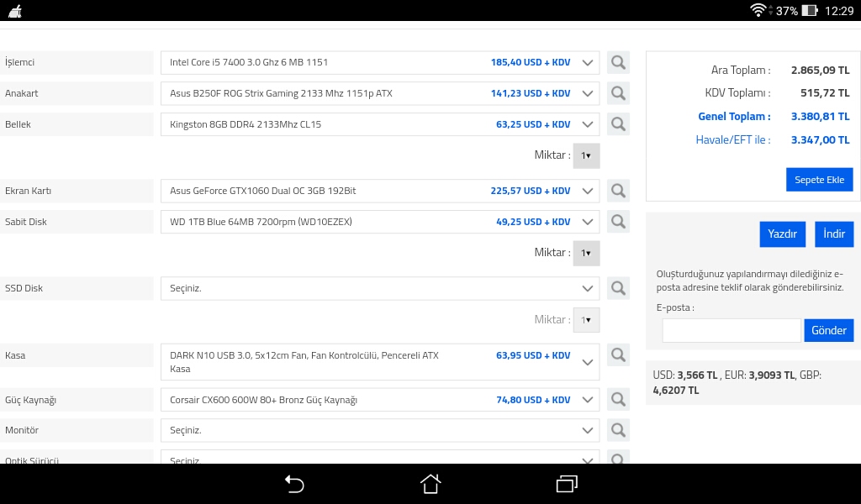Search processors with İşlemci magnifier icon
The image size is (861, 504).
pyautogui.click(x=618, y=62)
